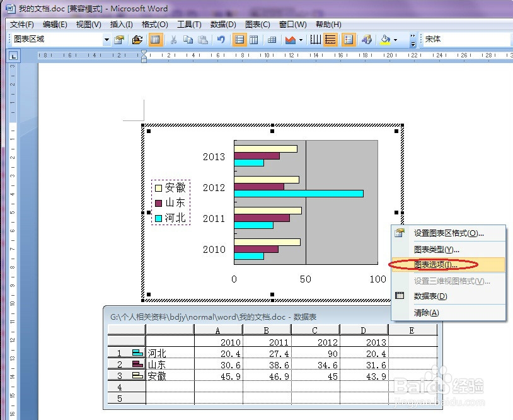Screen dimensions: 513x420
Task: Choose 数据表(D) in context menu
Action: pos(449,296)
